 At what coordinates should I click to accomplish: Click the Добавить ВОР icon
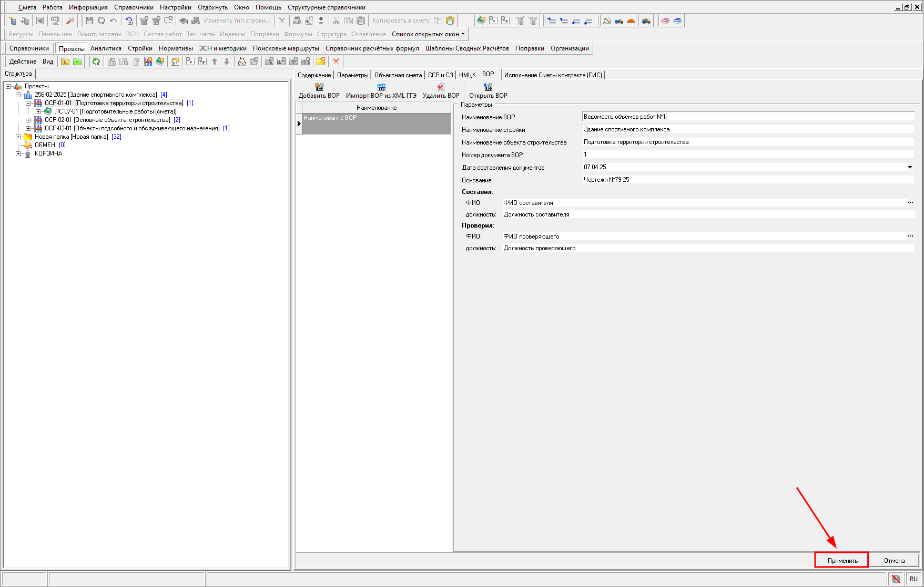click(x=319, y=87)
